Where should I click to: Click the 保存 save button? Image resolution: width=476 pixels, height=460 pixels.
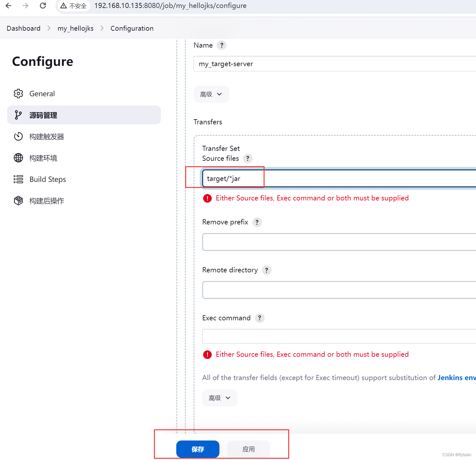click(x=198, y=449)
